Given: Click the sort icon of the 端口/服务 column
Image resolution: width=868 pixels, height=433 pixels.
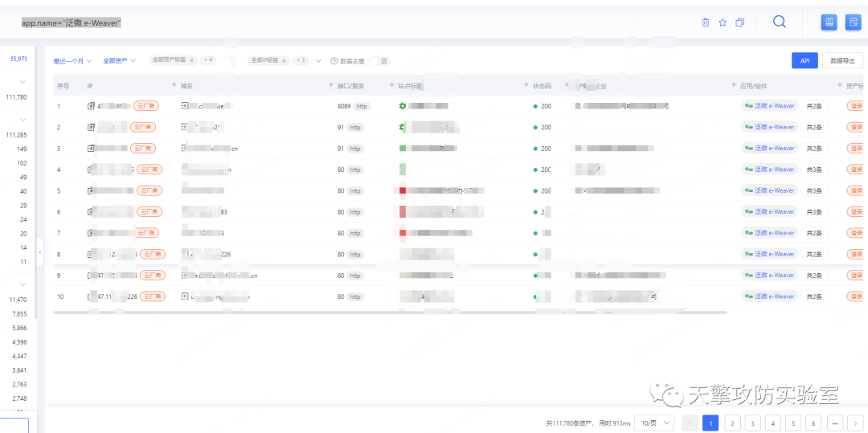Looking at the screenshot, I should [392, 86].
